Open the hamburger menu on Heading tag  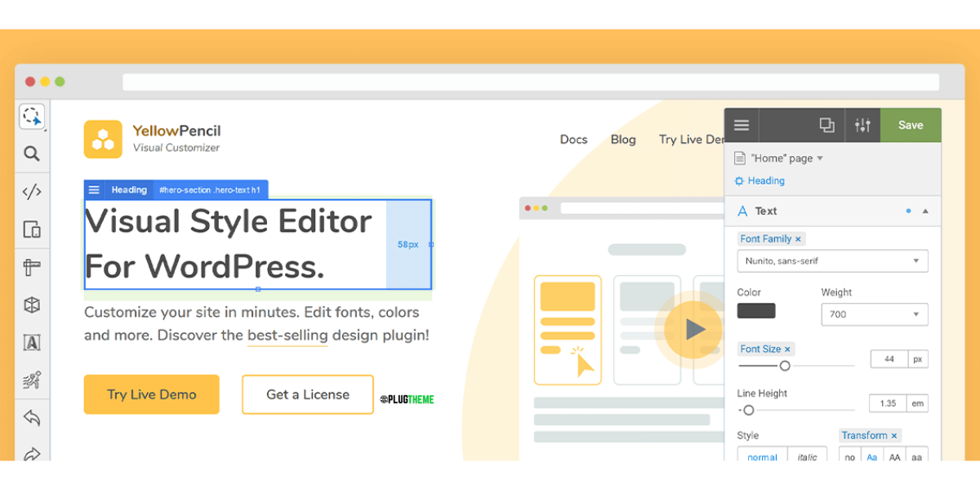(x=94, y=189)
